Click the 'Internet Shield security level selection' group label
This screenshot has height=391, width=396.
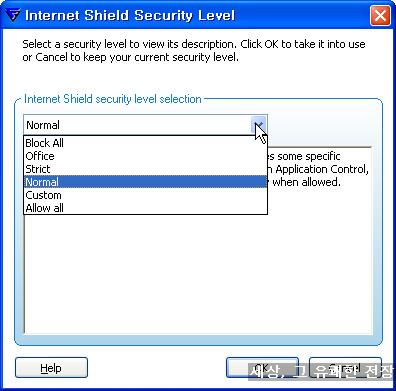pyautogui.click(x=113, y=99)
